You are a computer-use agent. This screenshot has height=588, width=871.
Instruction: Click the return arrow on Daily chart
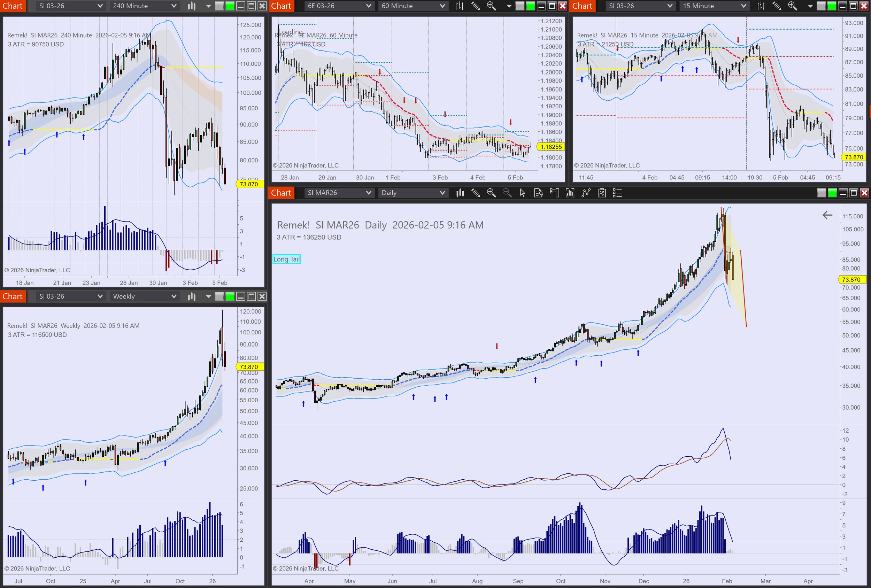827,215
